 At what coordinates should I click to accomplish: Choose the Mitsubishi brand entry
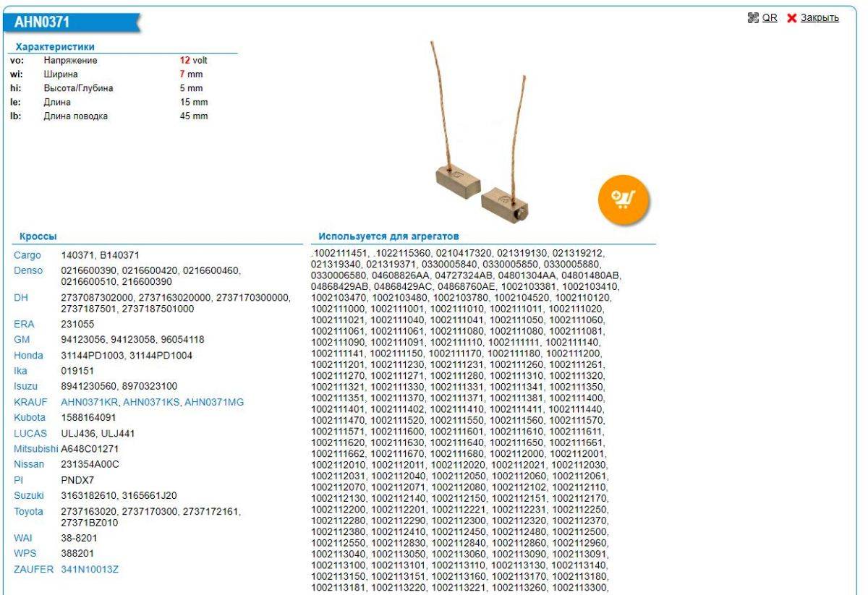pyautogui.click(x=35, y=449)
